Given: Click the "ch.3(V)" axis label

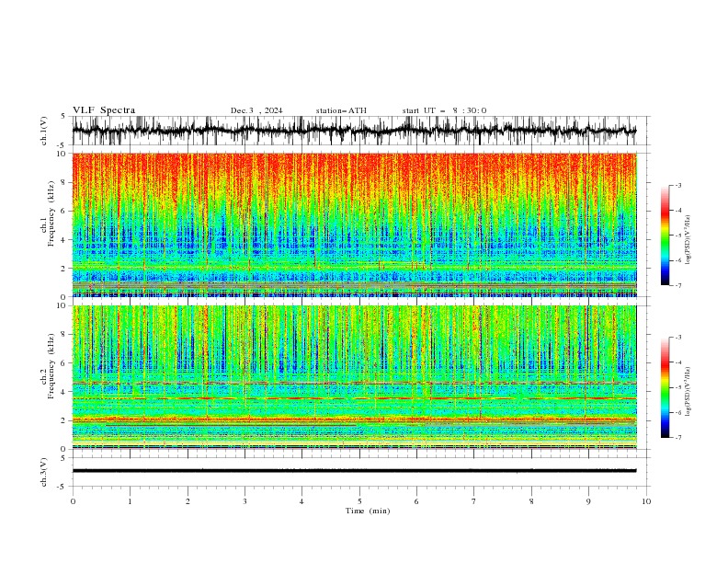Looking at the screenshot, I should (44, 472).
